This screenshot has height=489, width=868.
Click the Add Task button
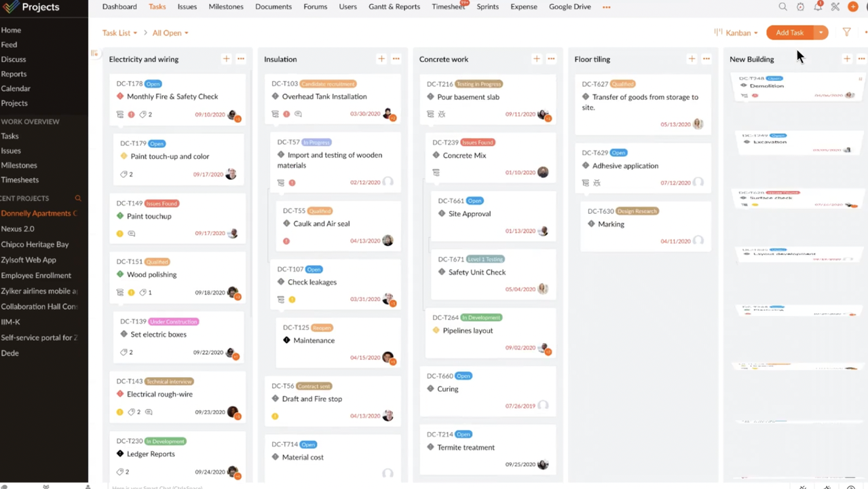coord(790,33)
